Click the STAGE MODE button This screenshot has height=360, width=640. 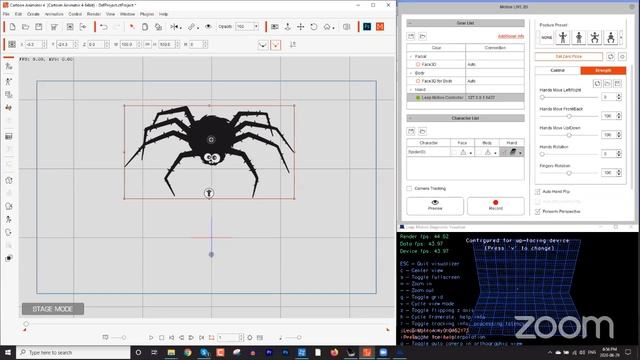[53, 309]
